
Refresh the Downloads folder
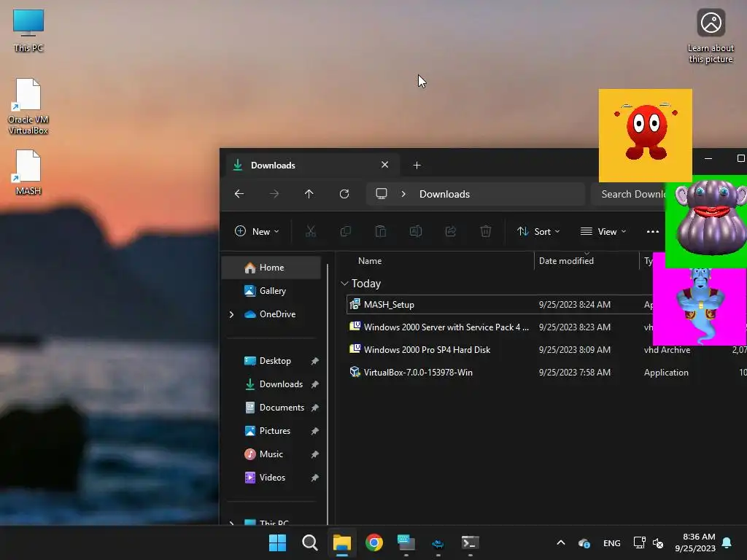344,194
